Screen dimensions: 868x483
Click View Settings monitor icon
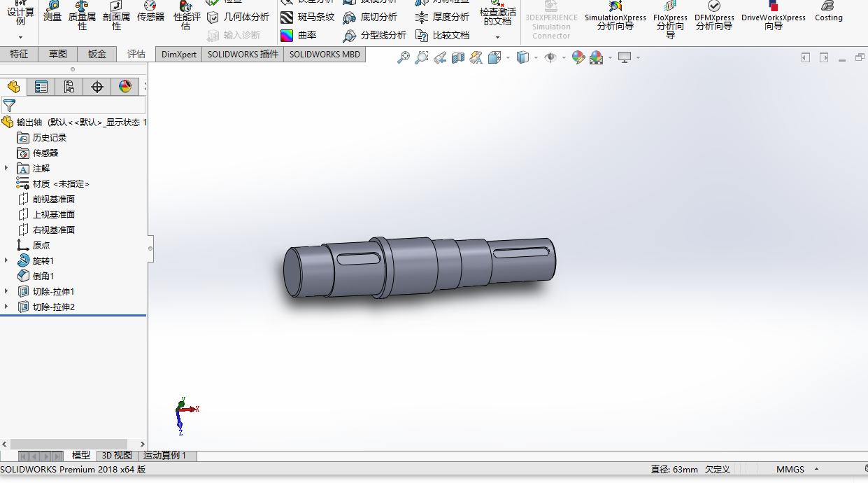coord(625,57)
